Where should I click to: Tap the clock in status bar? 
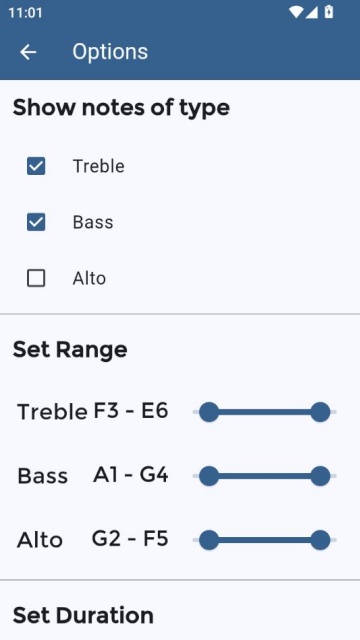25,13
